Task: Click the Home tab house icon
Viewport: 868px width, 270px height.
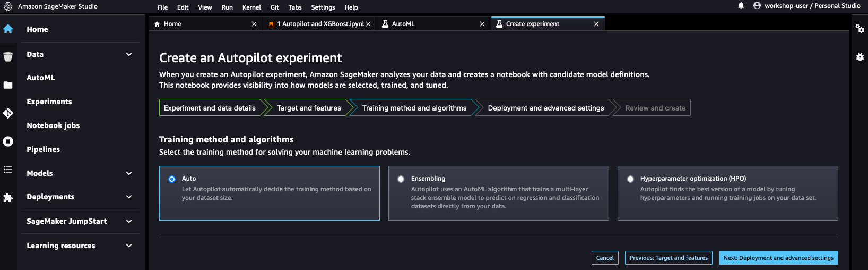Action: [157, 24]
